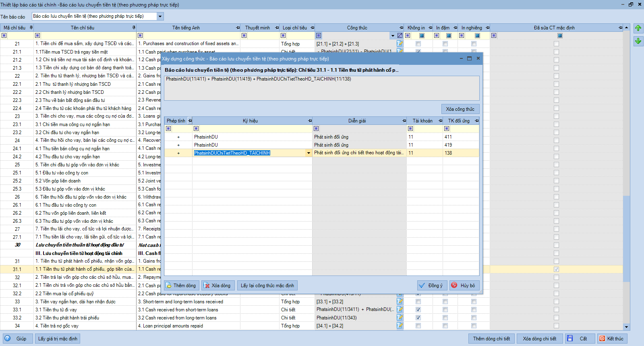Image resolution: width=644 pixels, height=346 pixels.
Task: Click custom filter editor icon in Công thức filter
Action: click(400, 35)
